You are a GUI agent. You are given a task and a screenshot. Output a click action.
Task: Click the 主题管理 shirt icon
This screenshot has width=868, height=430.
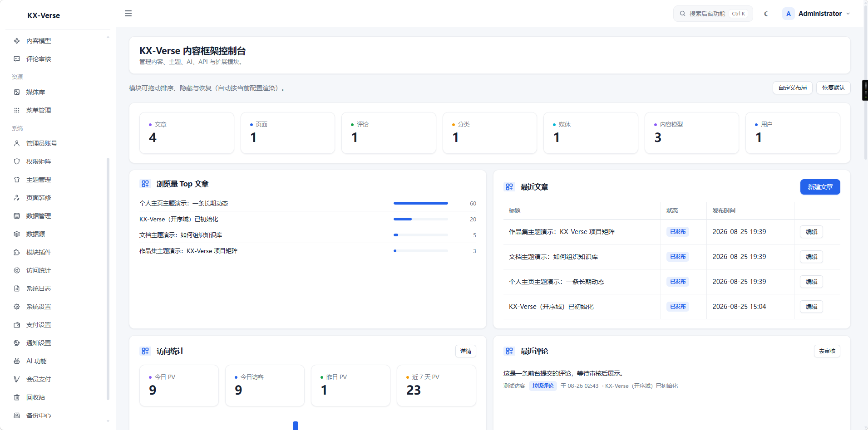pos(17,180)
